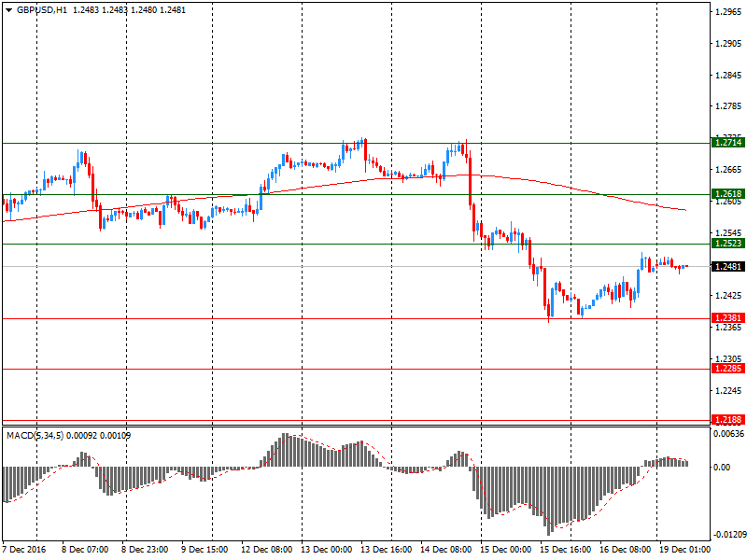Click the 15 Dec 00:00 time label
Image resolution: width=747 pixels, height=560 pixels.
[x=506, y=550]
